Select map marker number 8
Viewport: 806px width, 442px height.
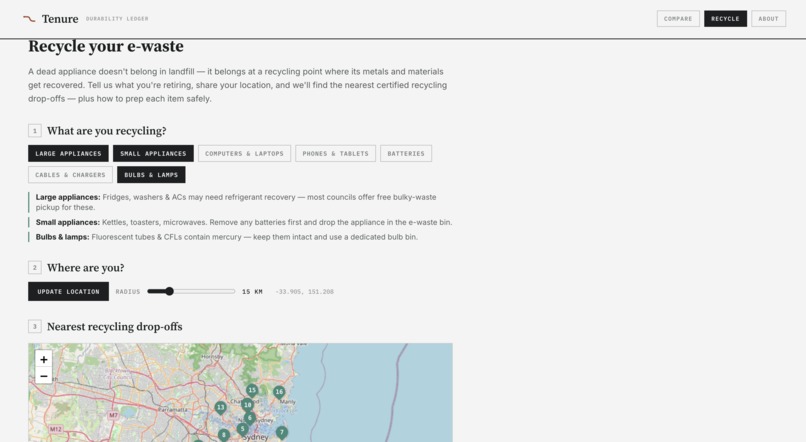pos(224,435)
